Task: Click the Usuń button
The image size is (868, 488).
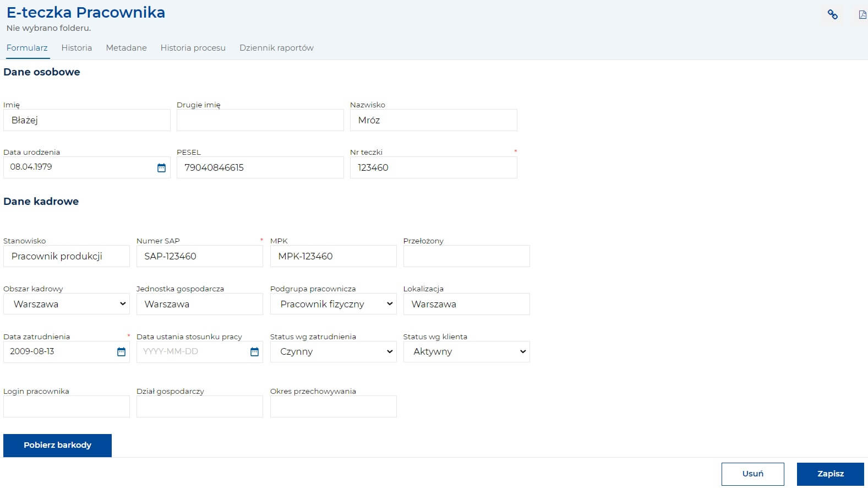Action: point(752,474)
